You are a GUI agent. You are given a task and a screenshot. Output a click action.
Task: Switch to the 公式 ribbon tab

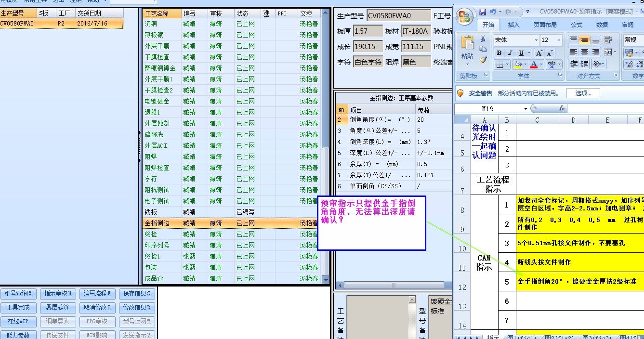[x=577, y=25]
